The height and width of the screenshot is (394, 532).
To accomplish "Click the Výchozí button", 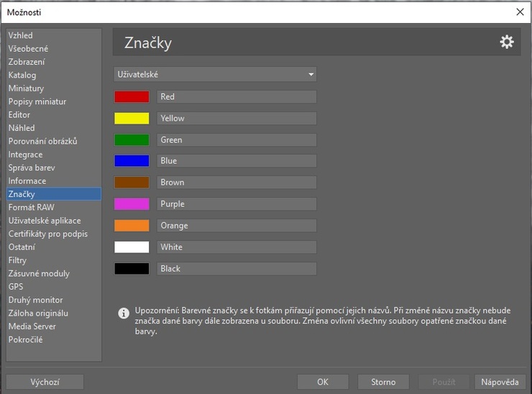I will pyautogui.click(x=45, y=382).
